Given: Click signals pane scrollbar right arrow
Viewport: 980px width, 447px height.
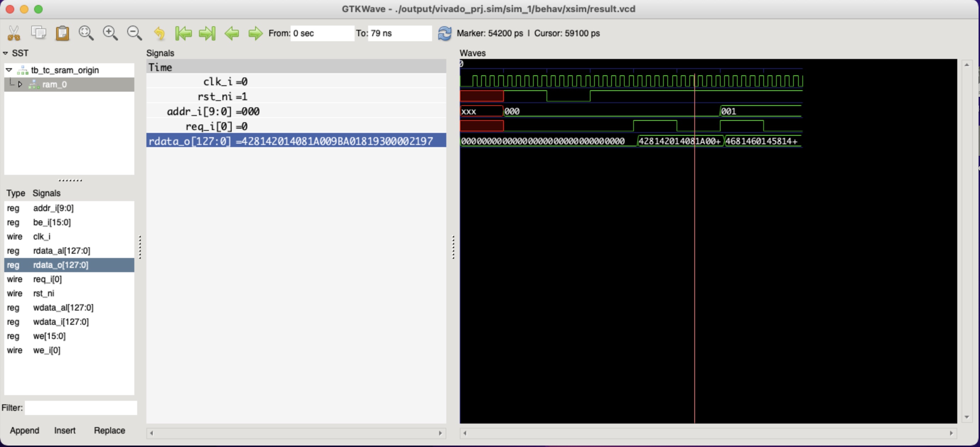Looking at the screenshot, I should pos(441,433).
